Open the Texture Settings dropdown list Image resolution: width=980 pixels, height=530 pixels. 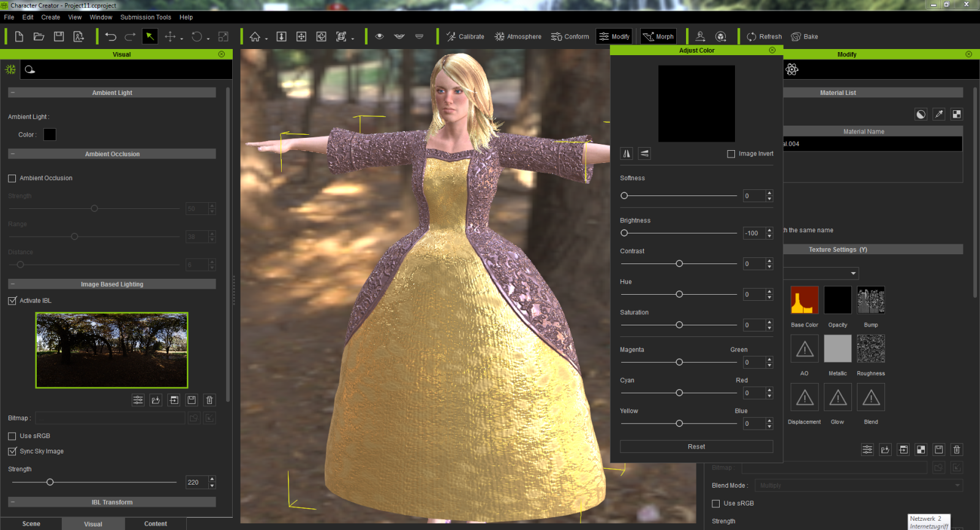pyautogui.click(x=821, y=273)
